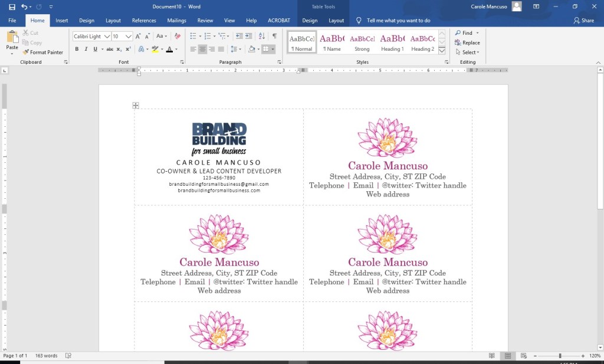Toggle Show/Hide paragraph marks
Screen dimensions: 604x364
[x=274, y=36]
